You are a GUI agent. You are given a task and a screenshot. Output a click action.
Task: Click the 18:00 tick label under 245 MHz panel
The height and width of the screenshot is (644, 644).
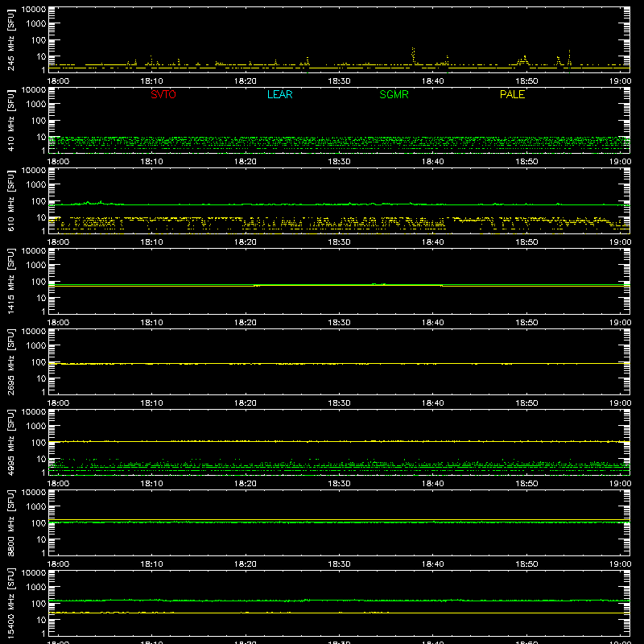click(x=58, y=81)
